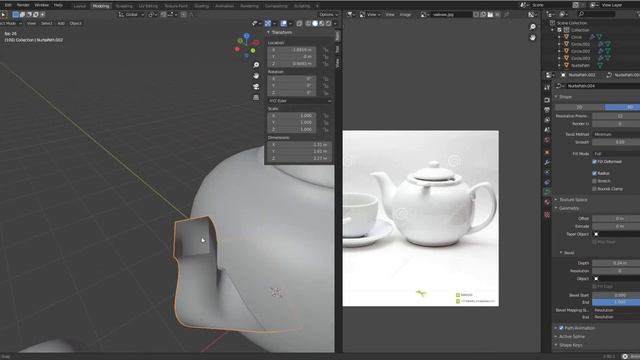Click outliner search field
Viewport: 640px width, 360px height.
(596, 14)
